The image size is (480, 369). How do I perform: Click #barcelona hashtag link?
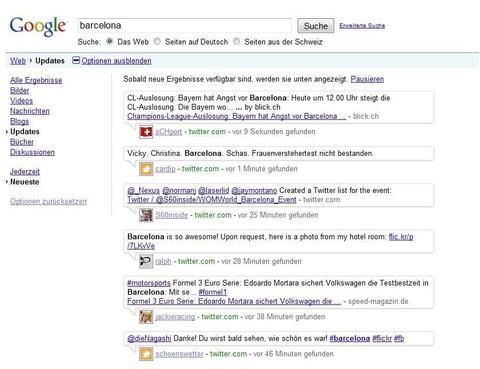[350, 339]
